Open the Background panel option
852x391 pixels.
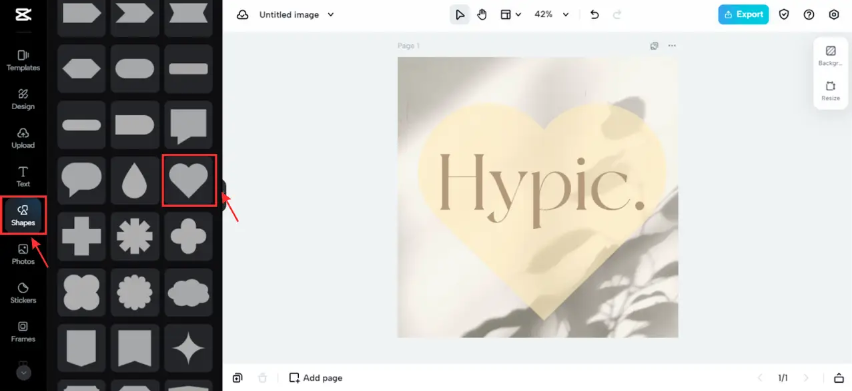click(830, 56)
